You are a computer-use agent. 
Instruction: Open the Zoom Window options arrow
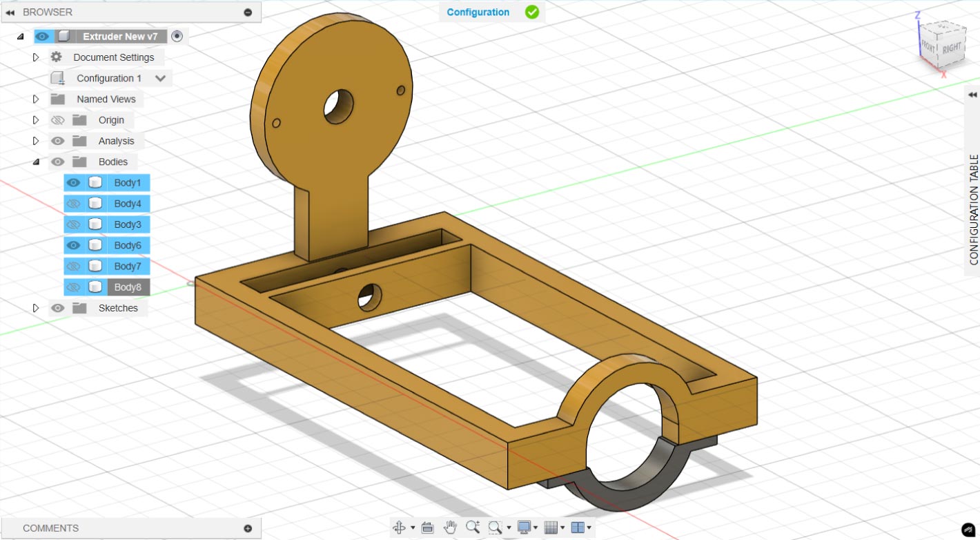509,528
